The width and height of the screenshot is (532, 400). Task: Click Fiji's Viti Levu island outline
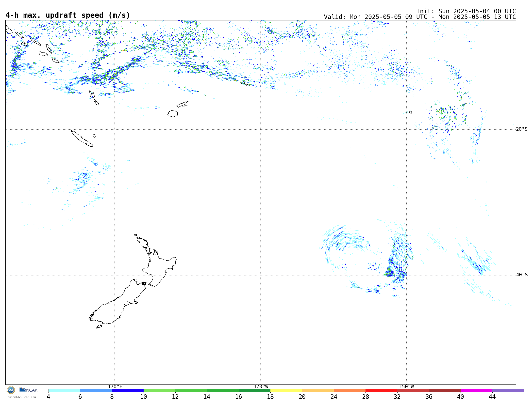pyautogui.click(x=173, y=113)
